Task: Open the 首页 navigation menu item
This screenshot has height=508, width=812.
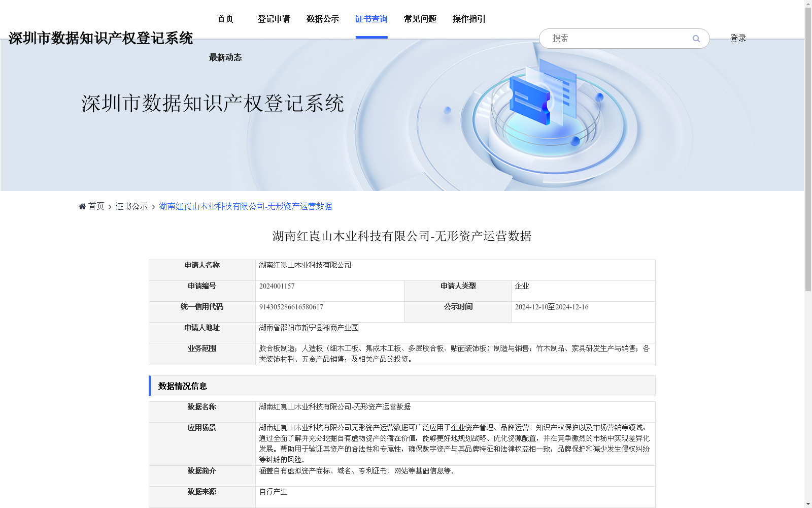Action: [x=225, y=19]
